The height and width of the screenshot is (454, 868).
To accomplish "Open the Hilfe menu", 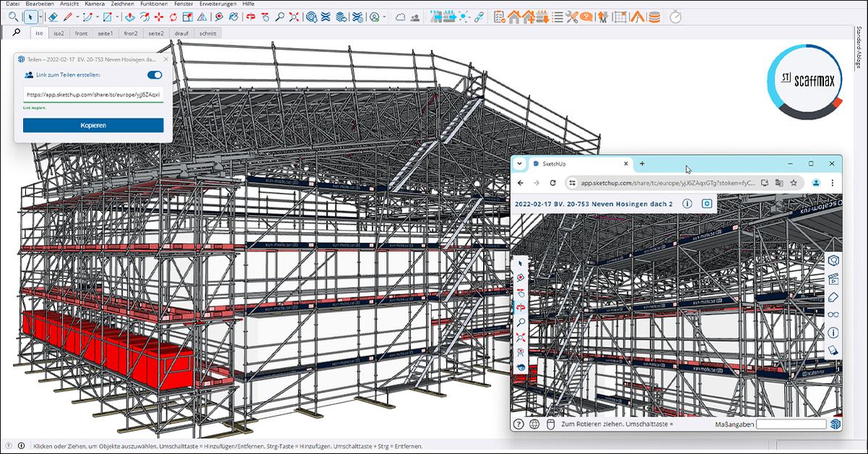I will click(x=248, y=4).
